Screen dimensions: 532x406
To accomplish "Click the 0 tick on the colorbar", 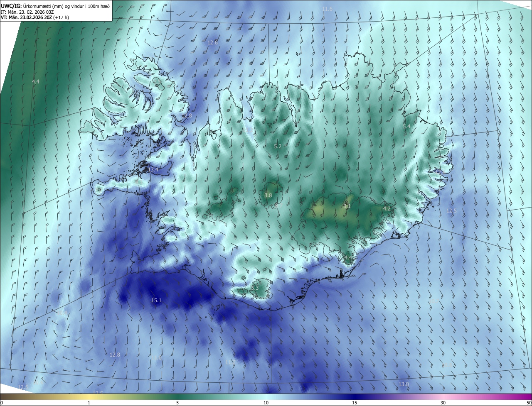I will 1,403.
